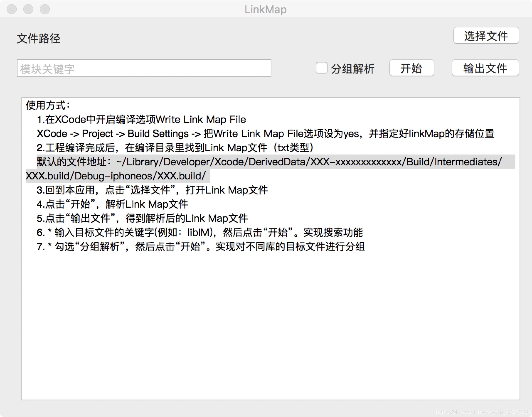Click step 7 about 分组解析 grouping
This screenshot has height=417, width=532.
200,247
